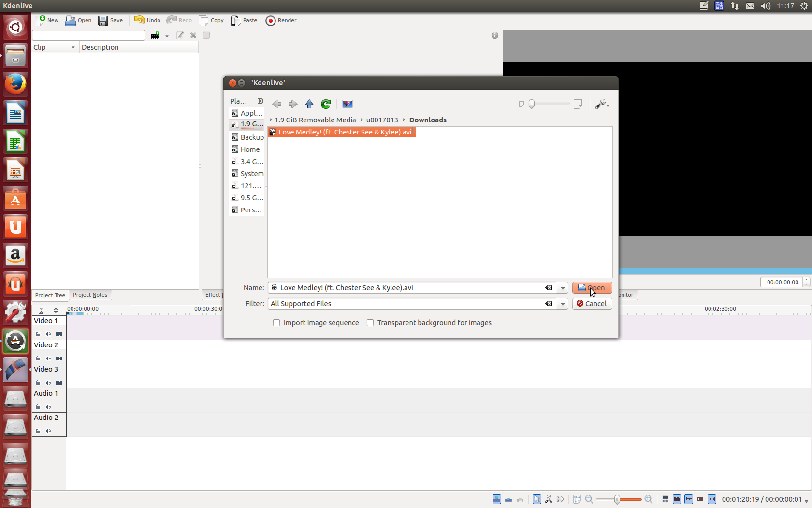Viewport: 812px width, 508px height.
Task: Select Love Medley! .avi file in list
Action: [x=341, y=132]
